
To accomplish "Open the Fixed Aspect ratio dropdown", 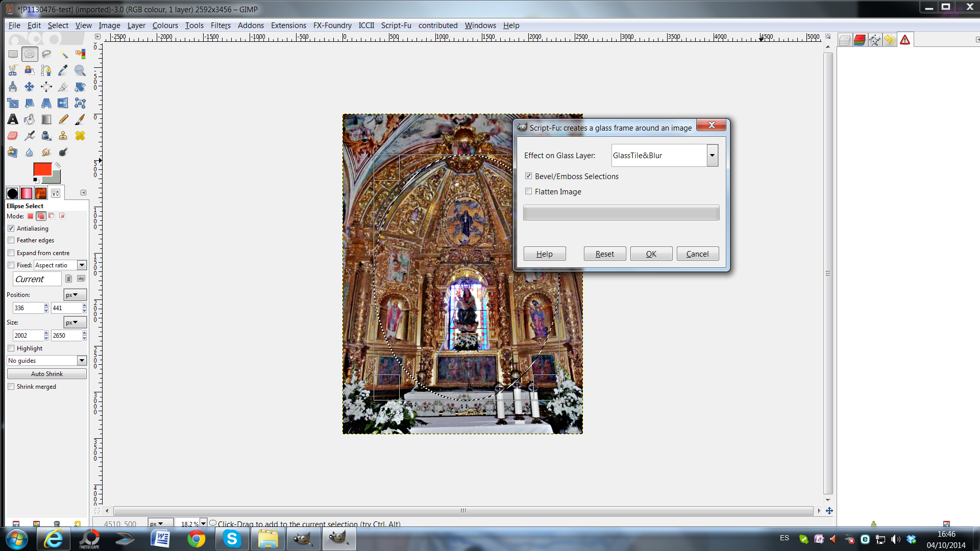I will (x=82, y=265).
